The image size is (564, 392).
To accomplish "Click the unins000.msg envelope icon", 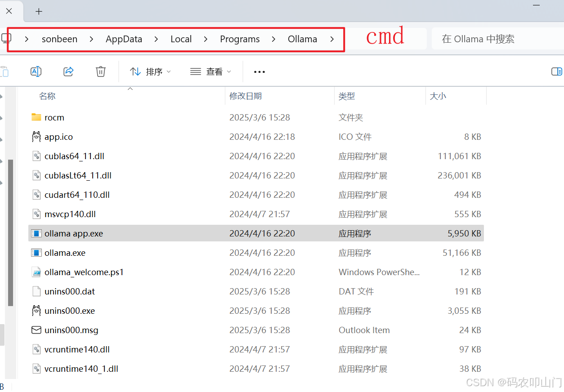I will click(36, 330).
